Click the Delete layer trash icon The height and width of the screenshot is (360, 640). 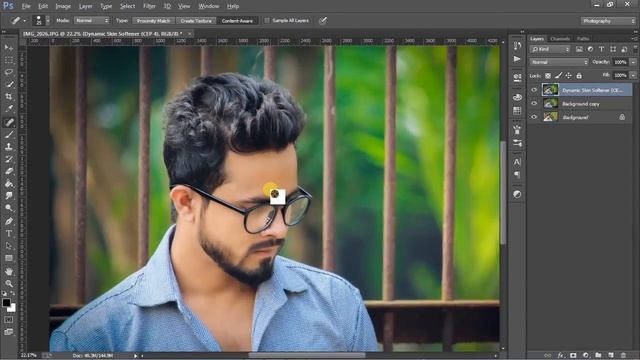tap(623, 356)
